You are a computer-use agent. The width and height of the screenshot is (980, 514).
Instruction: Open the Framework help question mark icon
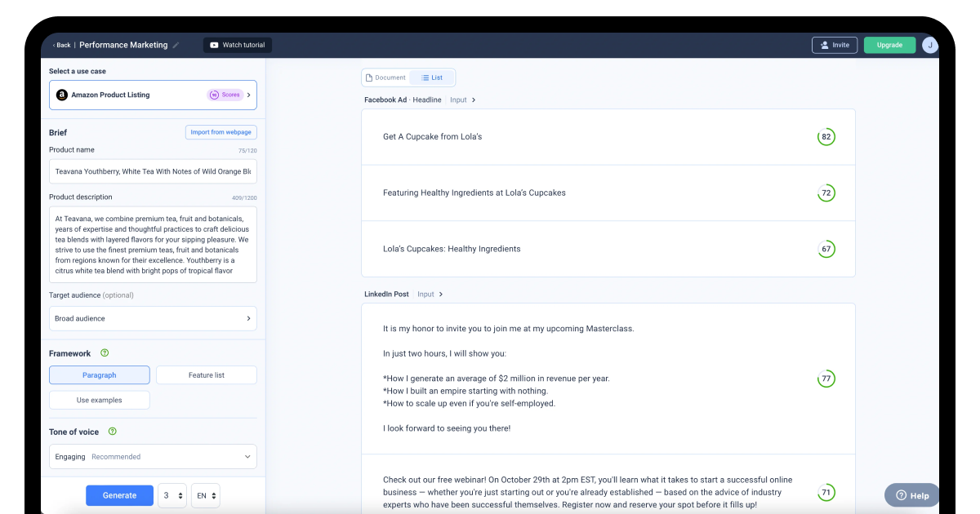pyautogui.click(x=105, y=353)
